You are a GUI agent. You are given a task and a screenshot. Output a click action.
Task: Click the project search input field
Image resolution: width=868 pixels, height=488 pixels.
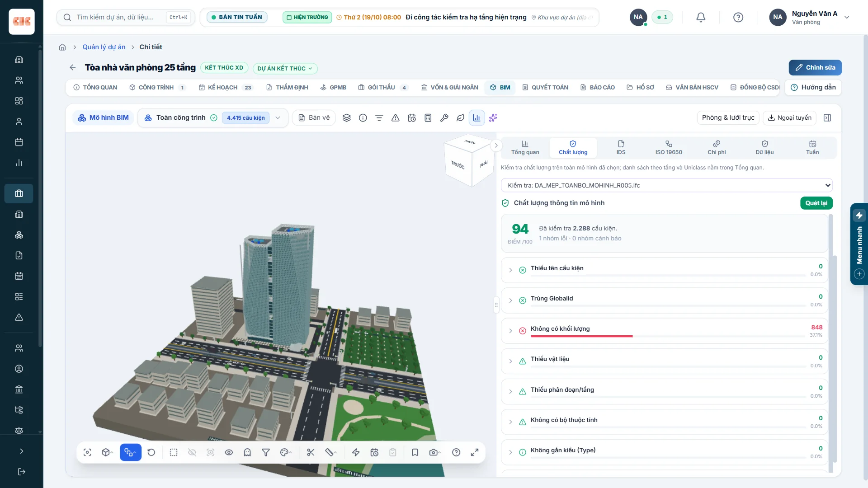point(126,17)
